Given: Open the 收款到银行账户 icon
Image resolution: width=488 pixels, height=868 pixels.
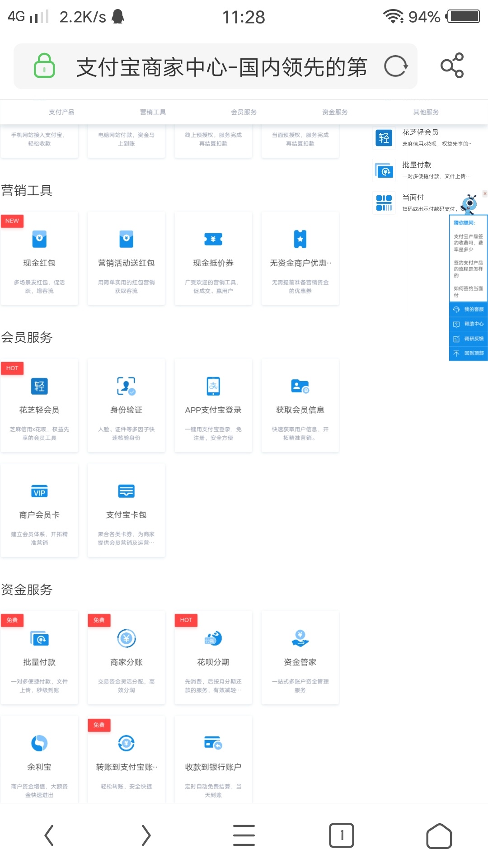Looking at the screenshot, I should (213, 743).
